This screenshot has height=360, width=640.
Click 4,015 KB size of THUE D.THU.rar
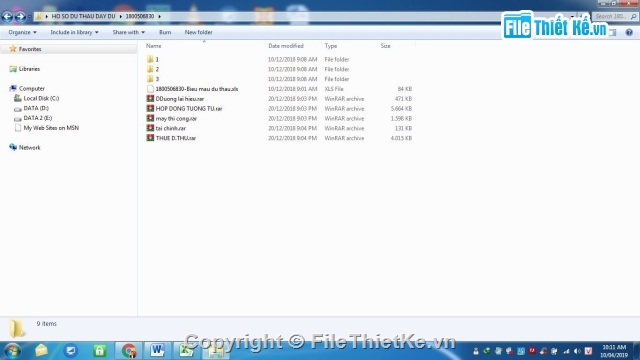401,138
